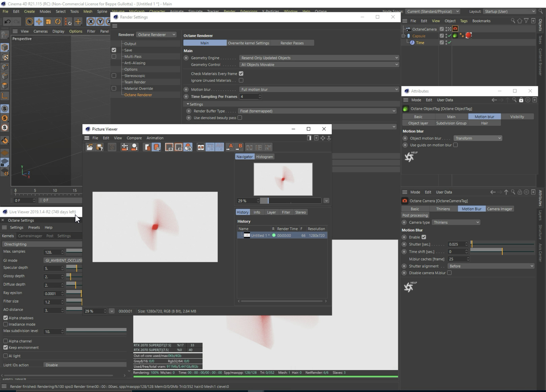Collapse the Settings section triangle
The width and height of the screenshot is (546, 392).
pos(188,104)
